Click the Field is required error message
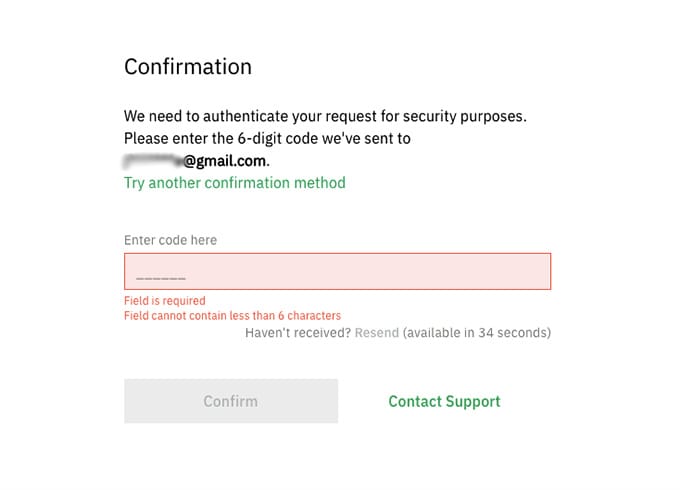Screen dimensions: 680x490 tap(165, 300)
